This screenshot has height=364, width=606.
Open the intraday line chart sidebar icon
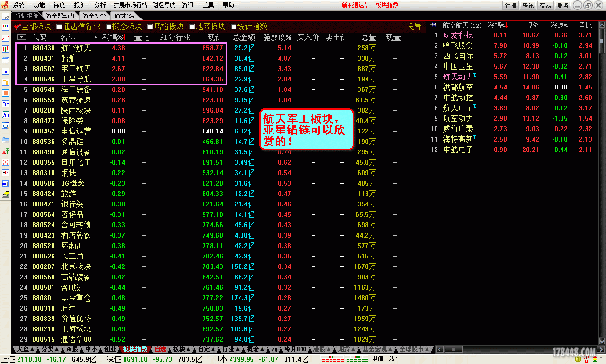(5, 38)
